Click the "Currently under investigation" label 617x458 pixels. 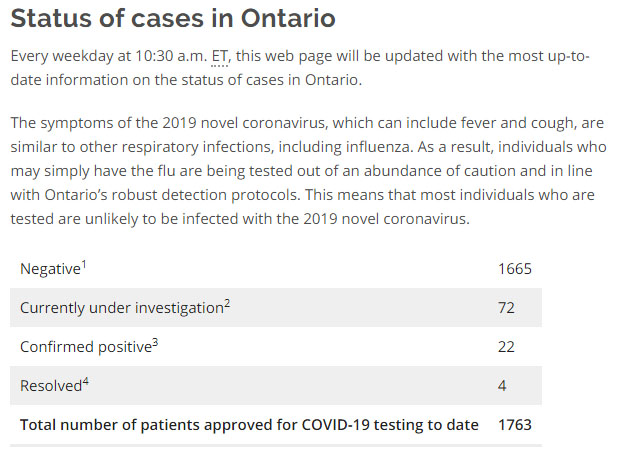pos(121,308)
